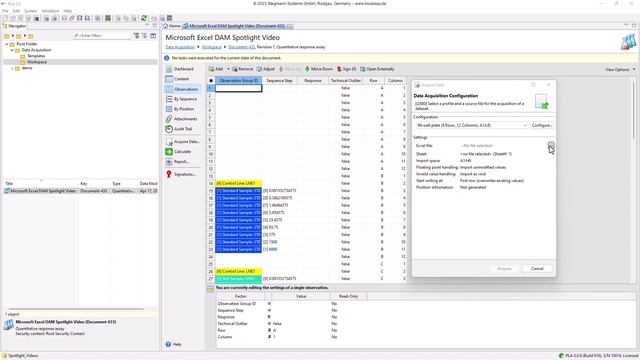Open the Content view in the sidebar

[178, 79]
